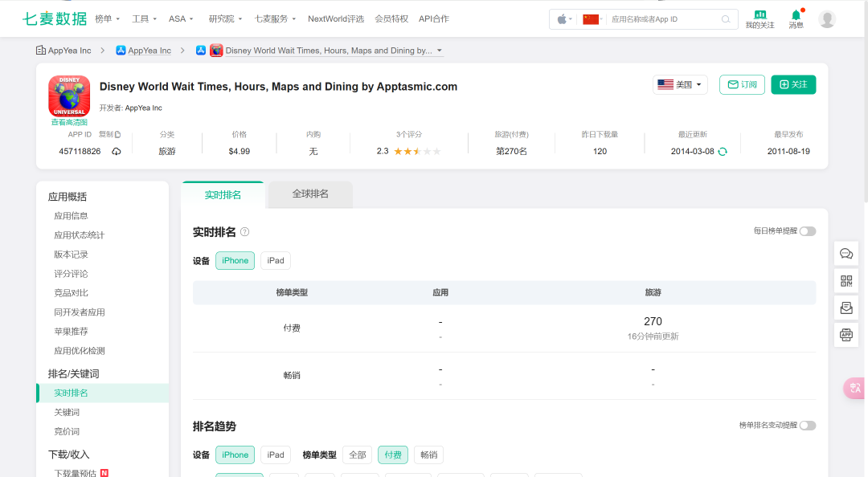Open 竞品对比 sidebar link
Viewport: 868px width, 477px height.
(x=71, y=293)
